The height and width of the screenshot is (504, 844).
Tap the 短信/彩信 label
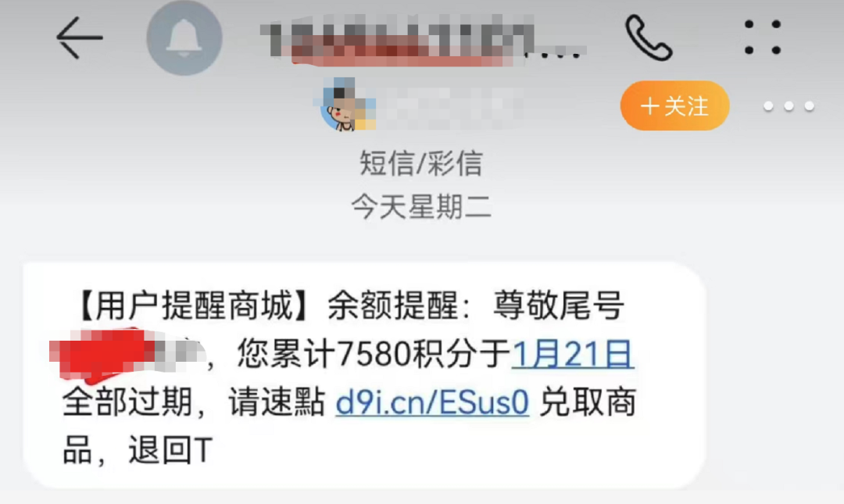tap(421, 163)
